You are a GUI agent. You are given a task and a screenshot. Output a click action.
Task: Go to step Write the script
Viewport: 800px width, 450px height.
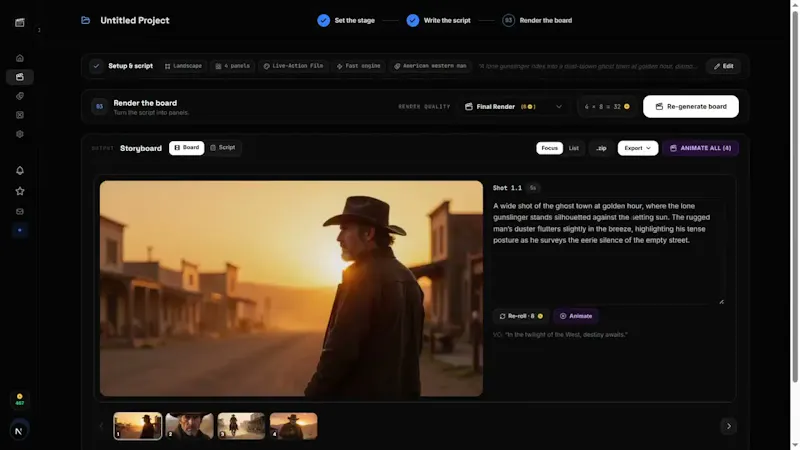[x=439, y=20]
